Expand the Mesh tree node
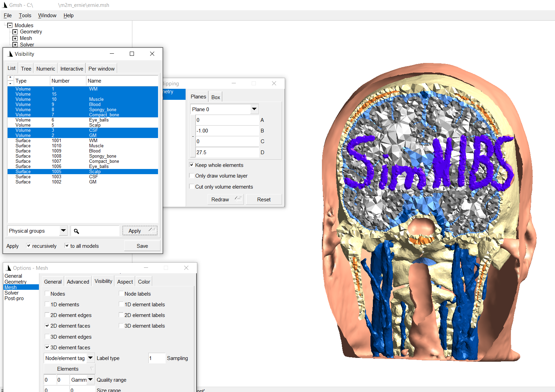The width and height of the screenshot is (555, 392). (x=15, y=38)
